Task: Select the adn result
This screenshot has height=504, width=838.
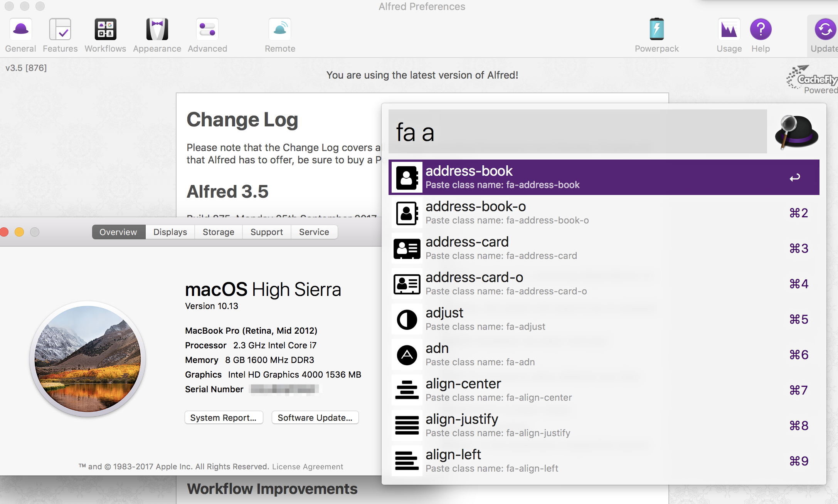Action: pyautogui.click(x=604, y=354)
